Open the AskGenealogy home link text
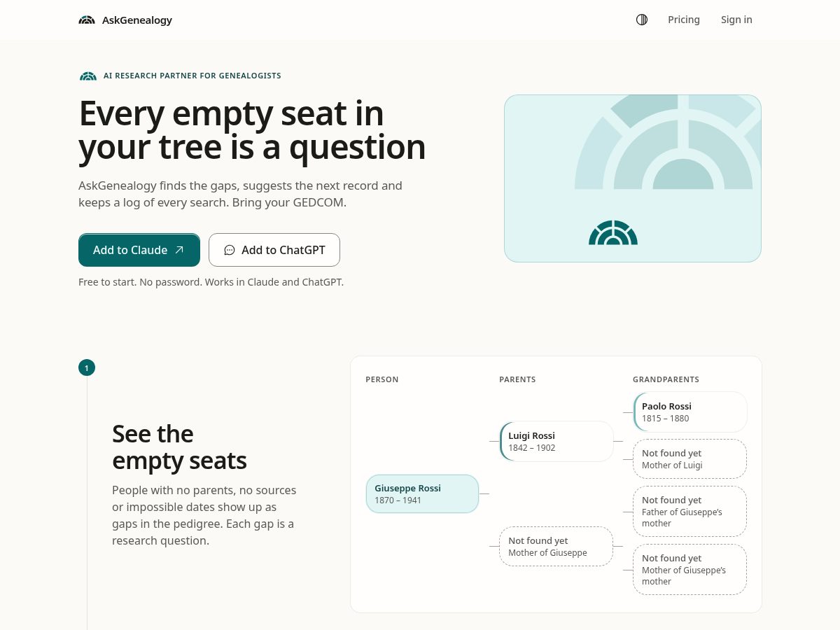The width and height of the screenshot is (840, 630). [137, 20]
